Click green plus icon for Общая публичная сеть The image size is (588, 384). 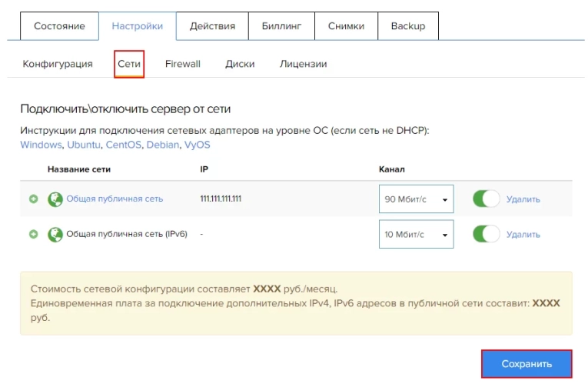(33, 199)
